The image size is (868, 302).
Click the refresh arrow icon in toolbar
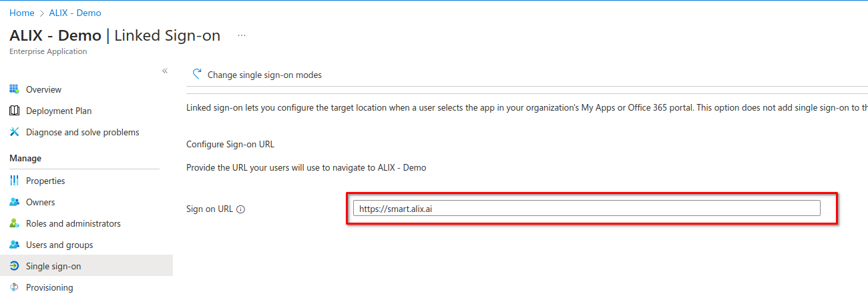click(x=196, y=75)
